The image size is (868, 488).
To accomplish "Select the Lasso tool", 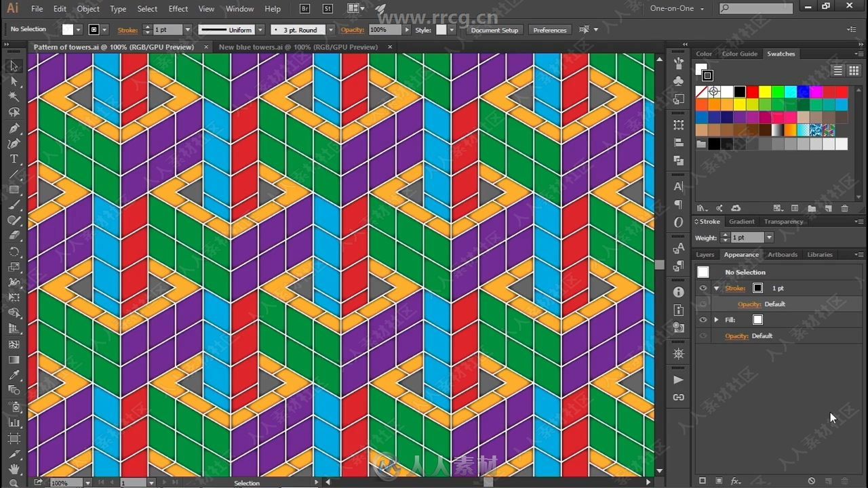I will [x=14, y=113].
